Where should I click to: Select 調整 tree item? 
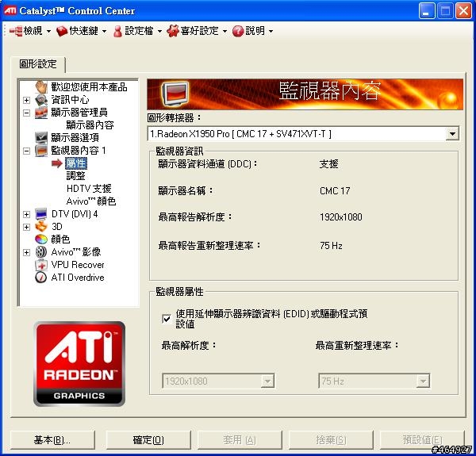coord(76,176)
